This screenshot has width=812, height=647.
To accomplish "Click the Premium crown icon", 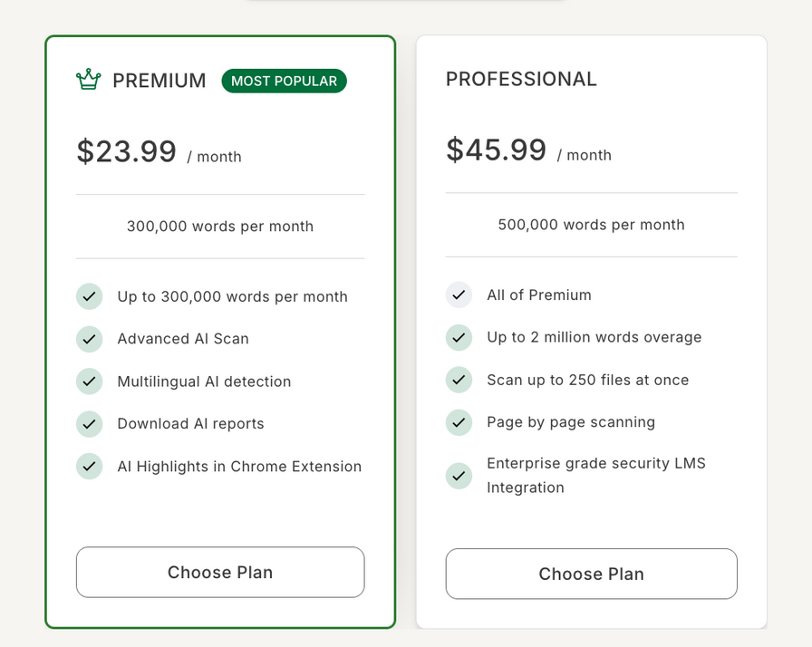I will coord(89,79).
